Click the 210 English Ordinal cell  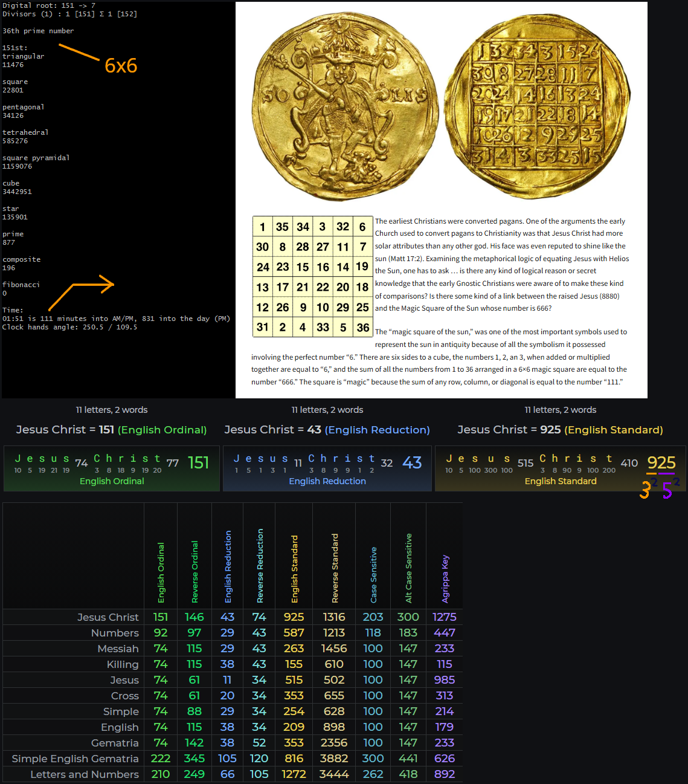click(x=161, y=774)
